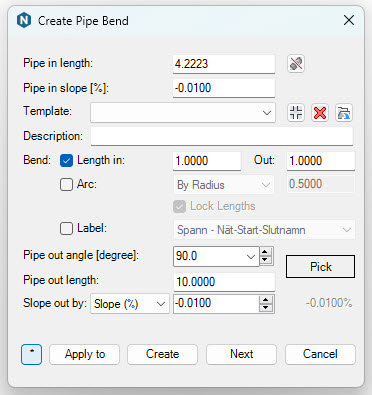Image resolution: width=372 pixels, height=395 pixels.
Task: Uncheck the Length in checkbox
Action: pos(66,161)
